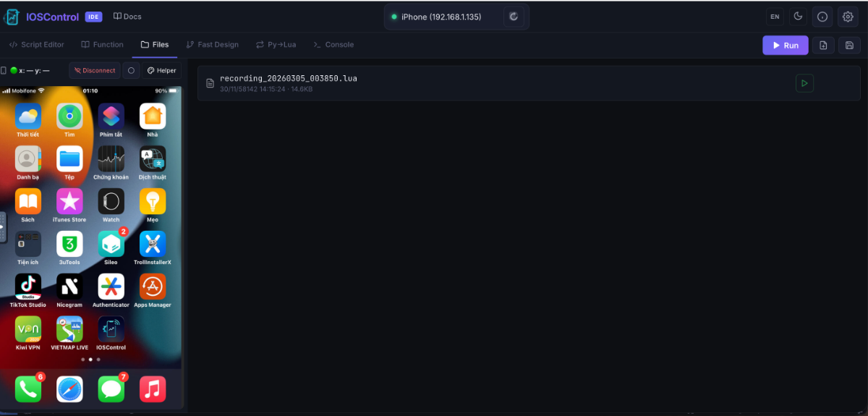Screen dimensions: 868x416
Task: Tap the Danh bạ contacts app
Action: point(27,158)
